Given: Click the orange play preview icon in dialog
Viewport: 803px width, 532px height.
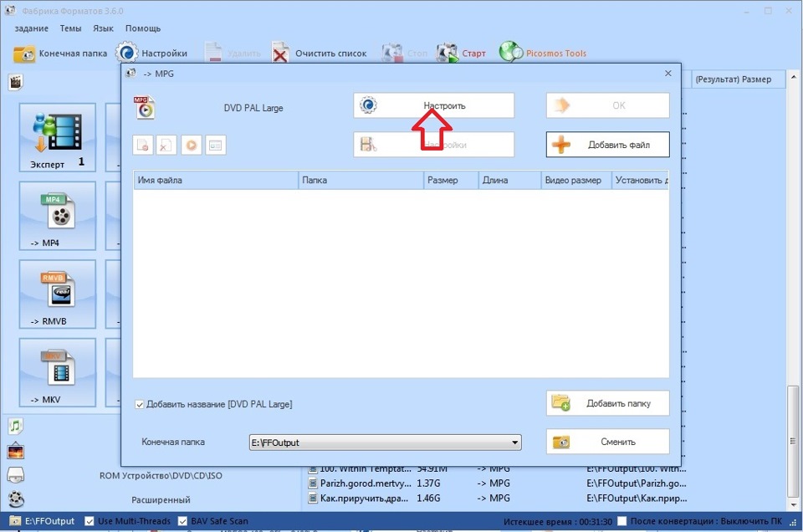Looking at the screenshot, I should pos(192,146).
